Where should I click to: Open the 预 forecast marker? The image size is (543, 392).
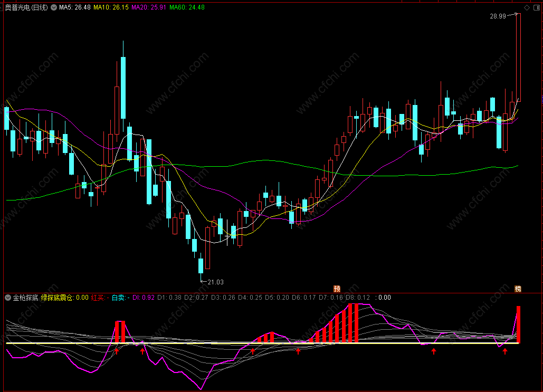(x=337, y=289)
